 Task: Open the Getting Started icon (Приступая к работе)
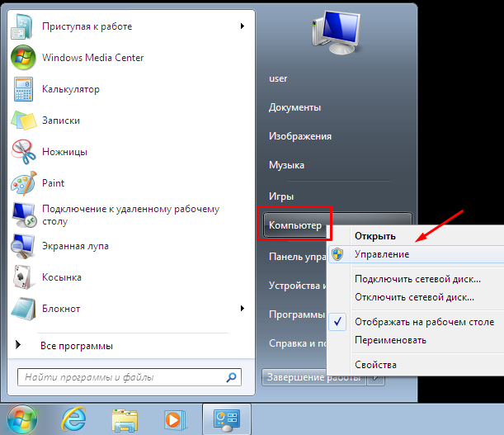tap(22, 26)
